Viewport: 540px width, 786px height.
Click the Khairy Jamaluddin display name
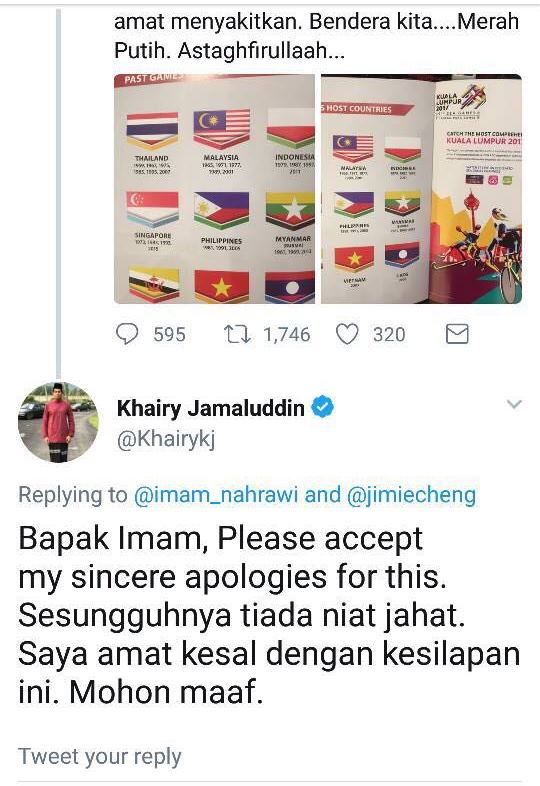coord(211,408)
